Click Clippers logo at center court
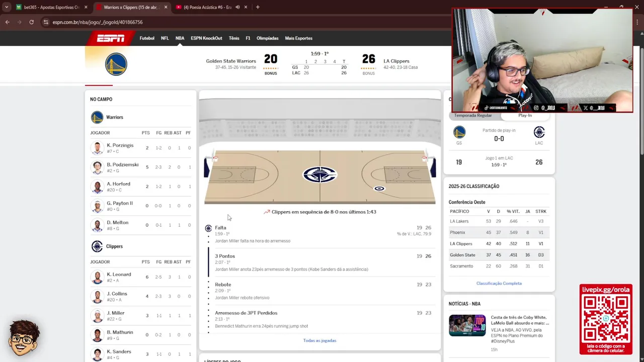This screenshot has width=644, height=362. [320, 174]
